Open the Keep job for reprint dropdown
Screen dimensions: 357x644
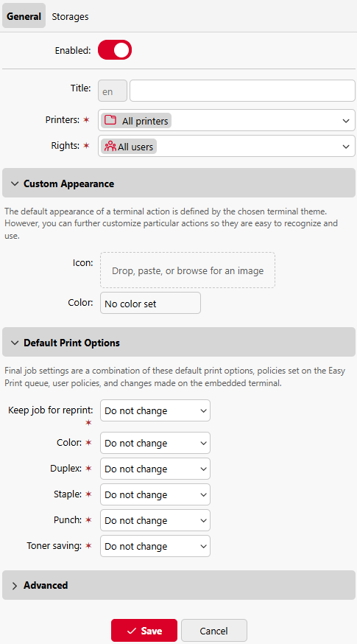coord(155,410)
